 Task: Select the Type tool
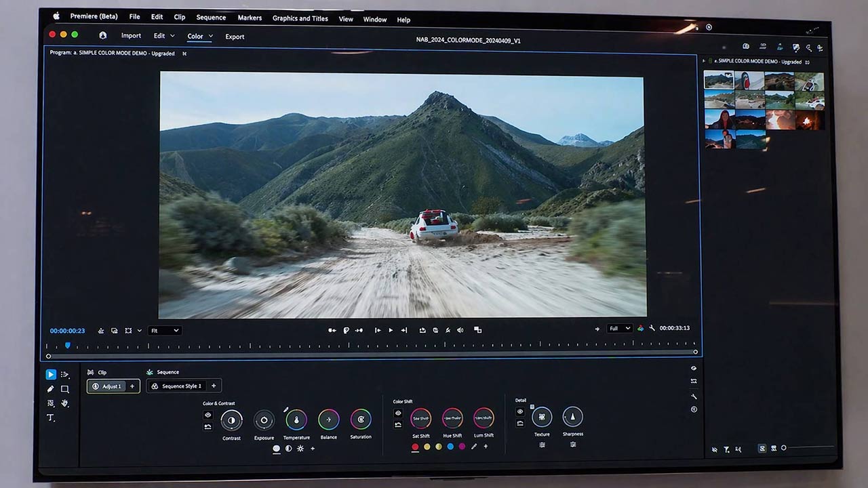coord(50,418)
